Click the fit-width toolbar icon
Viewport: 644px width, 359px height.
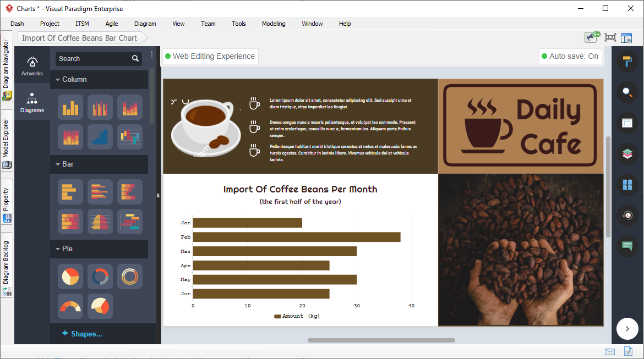click(x=610, y=38)
